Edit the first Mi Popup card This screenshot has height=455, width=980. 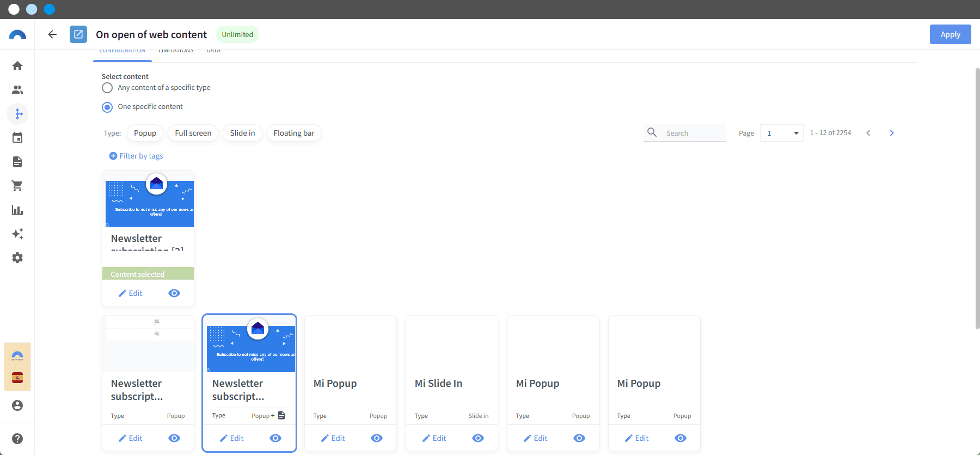point(333,438)
